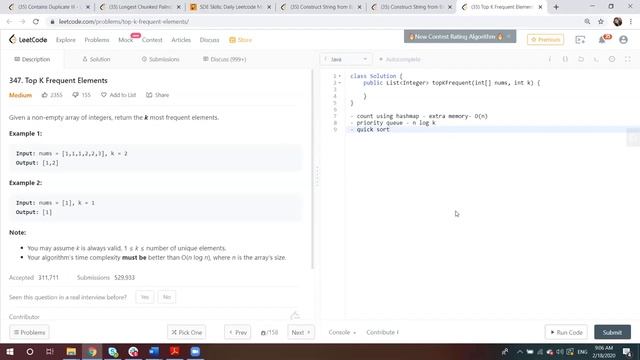640x360 pixels.
Task: Click the Submit button
Action: [x=612, y=332]
